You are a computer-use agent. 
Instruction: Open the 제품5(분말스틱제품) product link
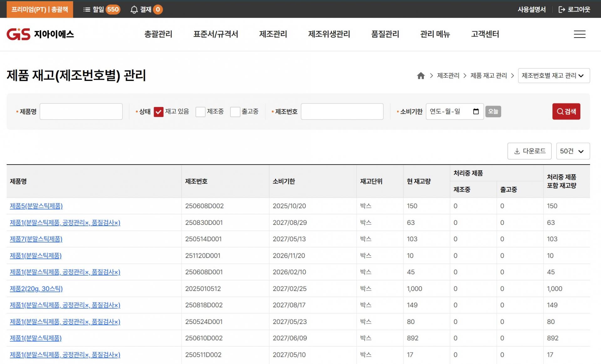(36, 206)
